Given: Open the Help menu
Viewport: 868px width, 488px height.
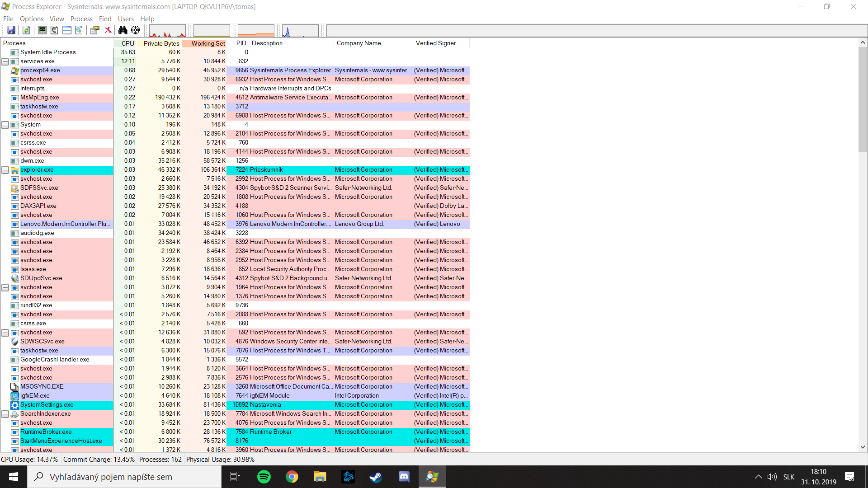Looking at the screenshot, I should click(x=147, y=19).
